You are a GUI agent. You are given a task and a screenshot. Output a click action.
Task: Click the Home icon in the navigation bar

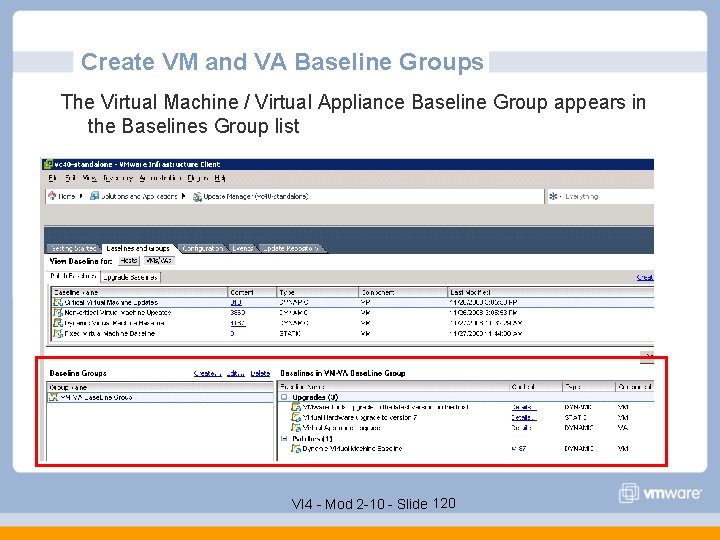52,196
